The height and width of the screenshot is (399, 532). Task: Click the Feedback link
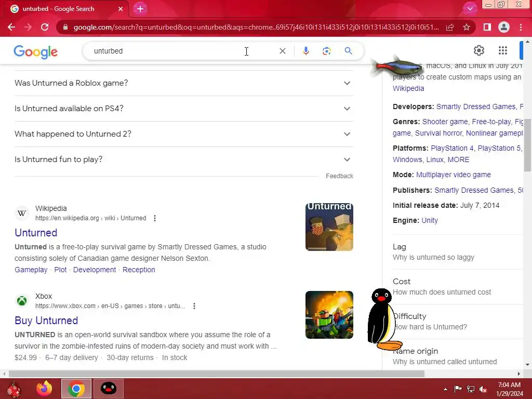pos(339,176)
